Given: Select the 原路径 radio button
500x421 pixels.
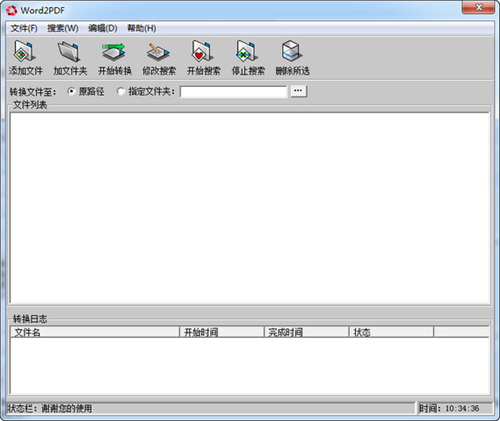Looking at the screenshot, I should 71,91.
